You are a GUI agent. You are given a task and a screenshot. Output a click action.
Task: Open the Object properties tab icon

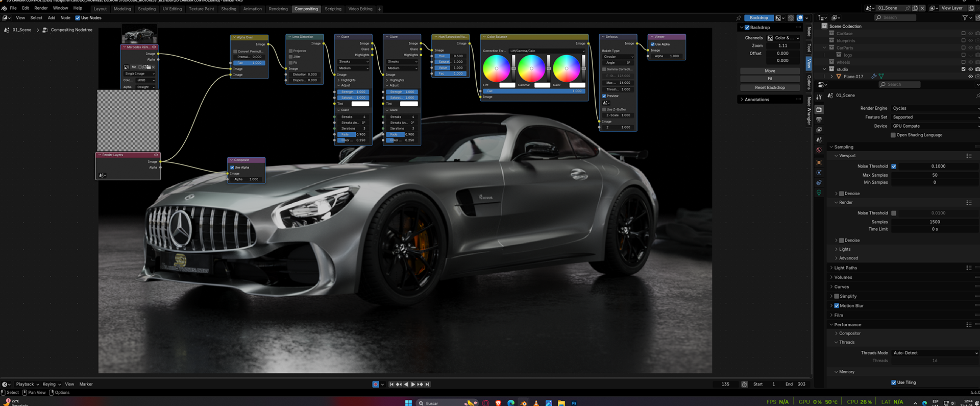point(819,162)
